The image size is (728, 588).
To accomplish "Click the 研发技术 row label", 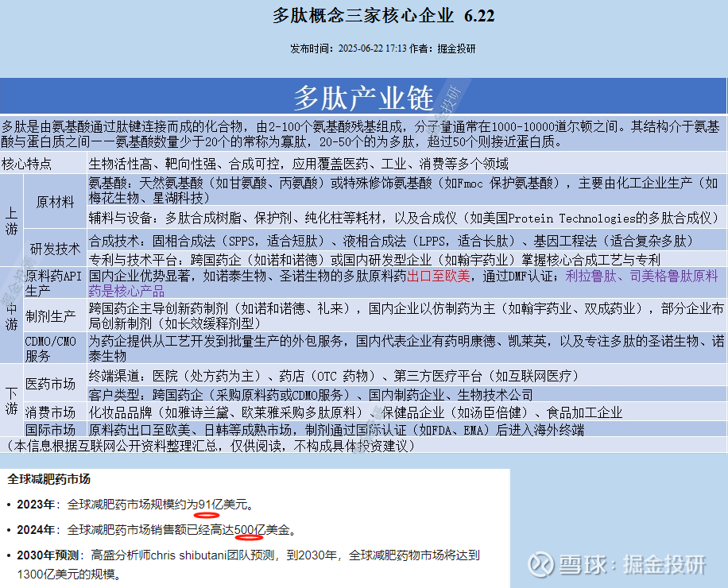I will (56, 248).
